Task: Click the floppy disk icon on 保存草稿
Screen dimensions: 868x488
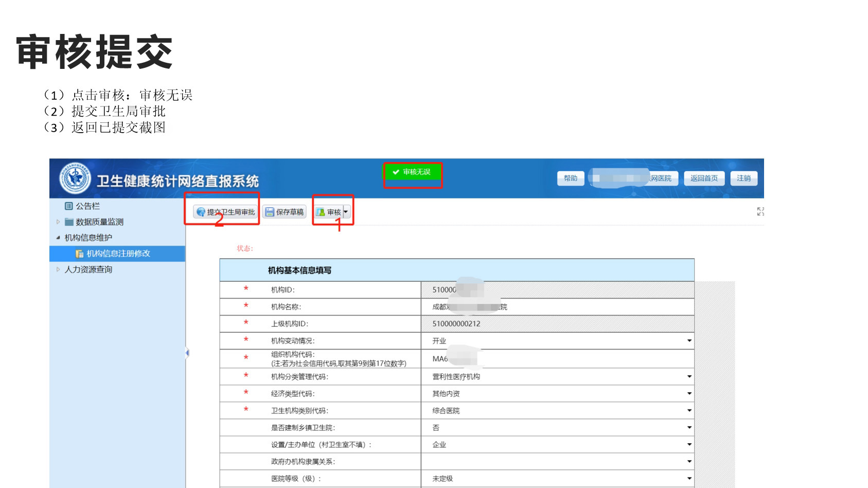Action: point(270,212)
